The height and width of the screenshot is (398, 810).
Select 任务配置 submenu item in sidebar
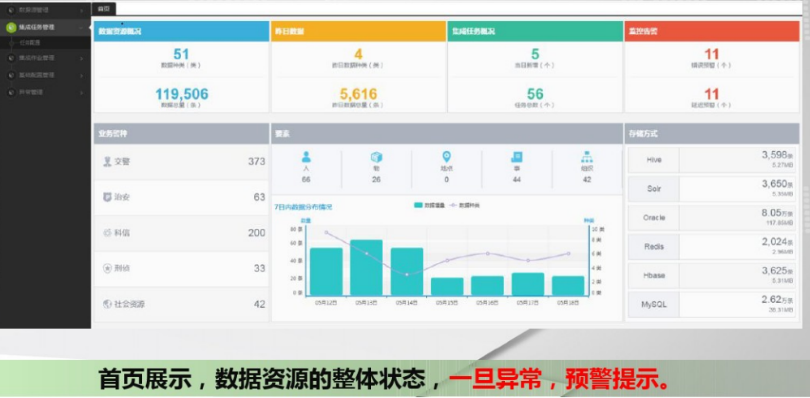click(30, 43)
